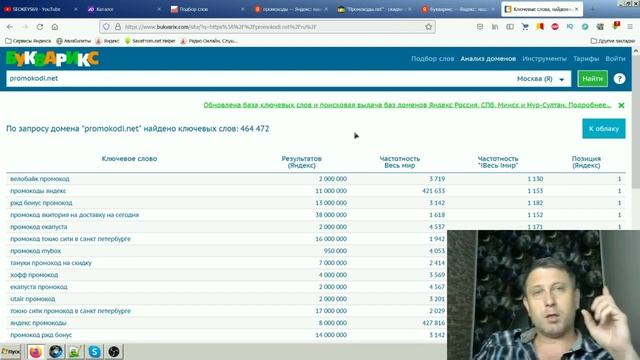Toggle the sidebar view icon
640x360 pixels.
click(510, 27)
